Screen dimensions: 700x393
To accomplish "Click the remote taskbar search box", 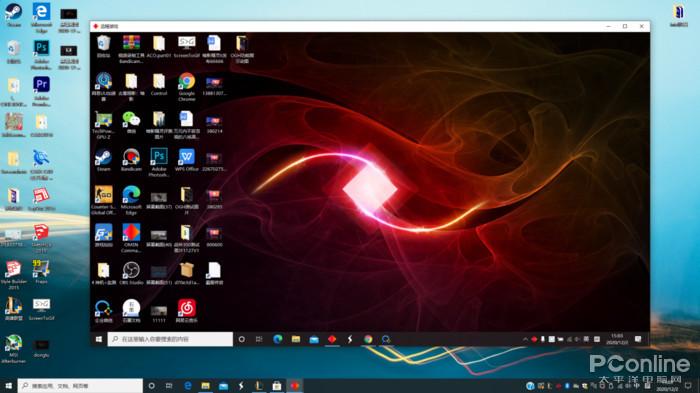I will coord(170,339).
